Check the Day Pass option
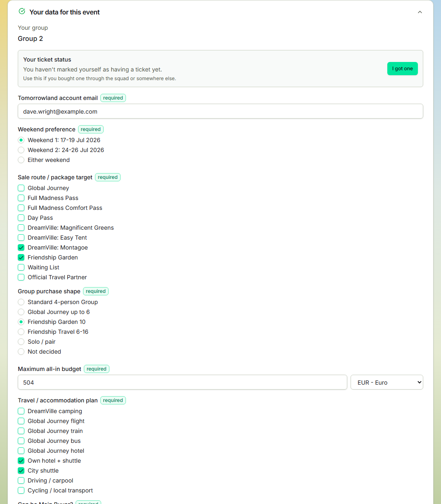Screen dimensions: 441x504 (x=21, y=218)
